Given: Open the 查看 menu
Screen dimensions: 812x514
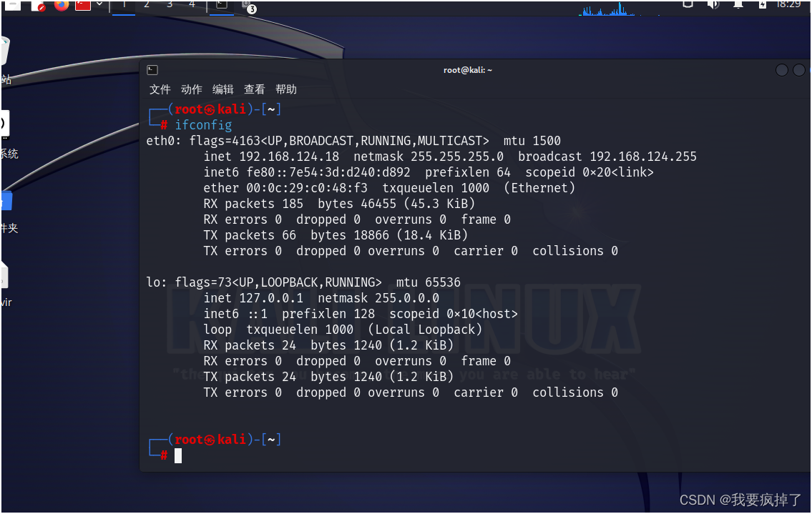Looking at the screenshot, I should [x=254, y=89].
